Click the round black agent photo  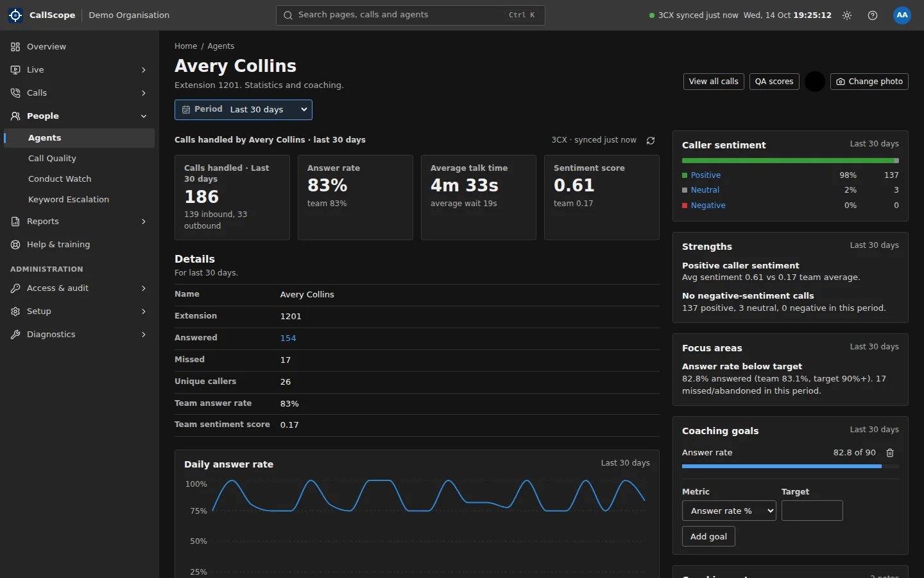(x=815, y=82)
